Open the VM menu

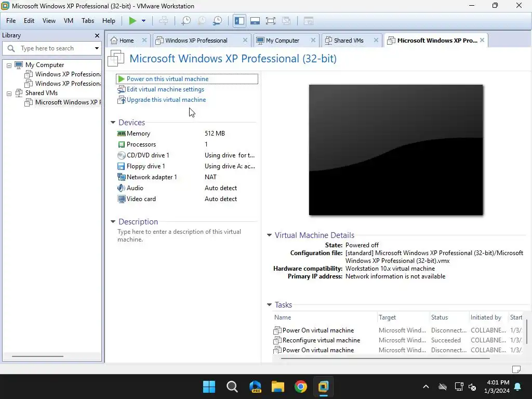(x=68, y=21)
